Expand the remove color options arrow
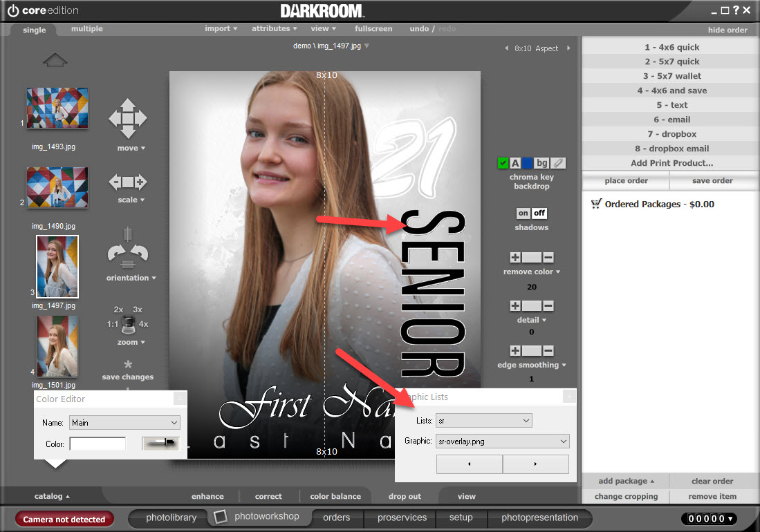760x532 pixels. [558, 272]
